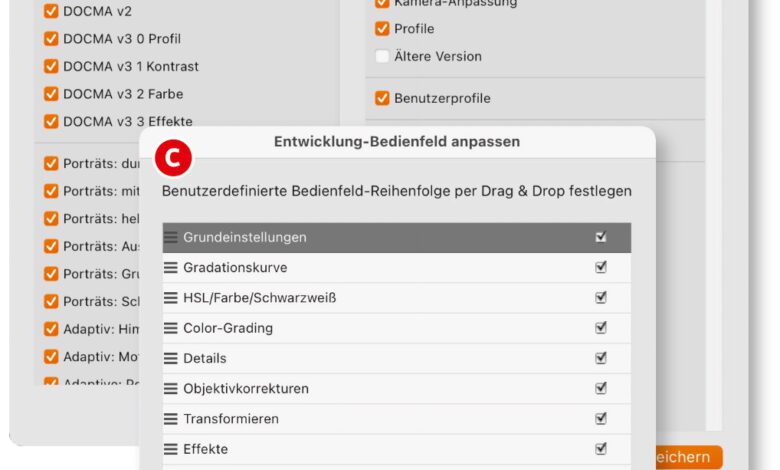
Task: Disable the Benutzerprofile checkbox
Action: (x=382, y=99)
